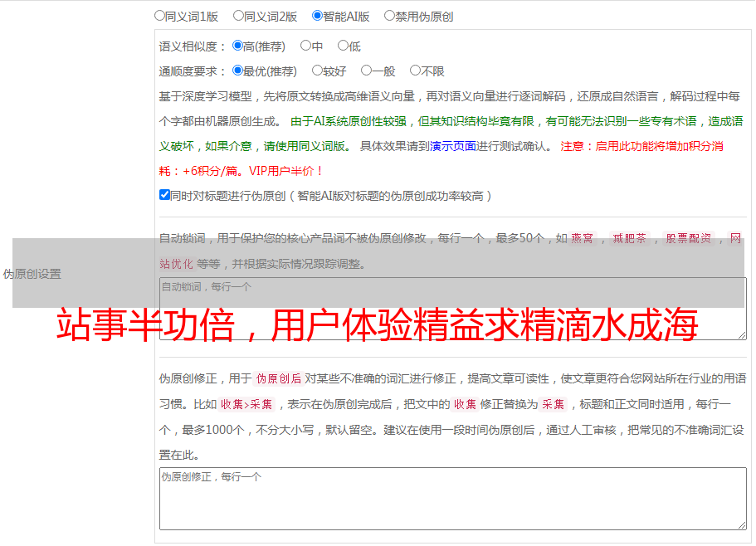The image size is (756, 546).
Task: Select the 同义词2版 radio option
Action: coord(238,16)
